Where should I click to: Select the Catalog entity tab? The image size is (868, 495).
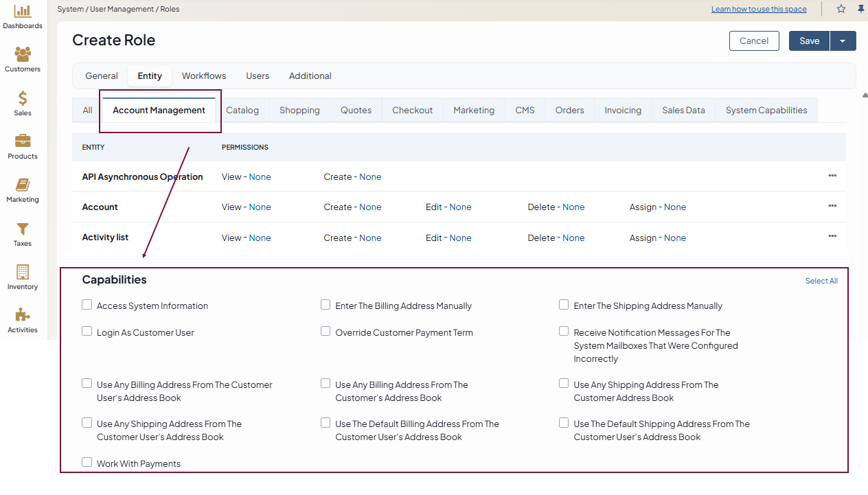click(242, 111)
